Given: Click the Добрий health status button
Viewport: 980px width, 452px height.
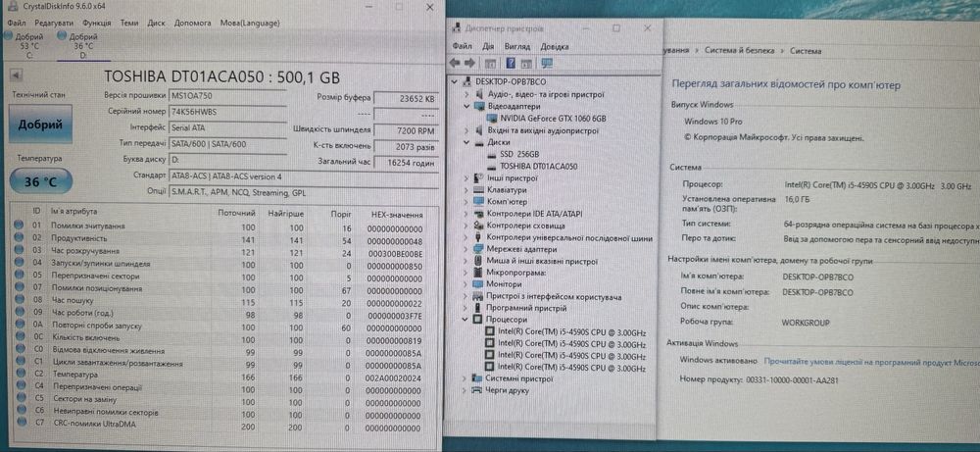Looking at the screenshot, I should tap(40, 125).
